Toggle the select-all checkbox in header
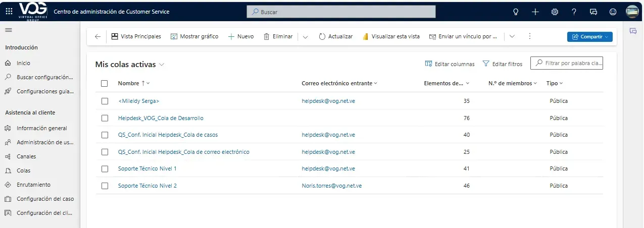This screenshot has height=228, width=644. pyautogui.click(x=105, y=83)
